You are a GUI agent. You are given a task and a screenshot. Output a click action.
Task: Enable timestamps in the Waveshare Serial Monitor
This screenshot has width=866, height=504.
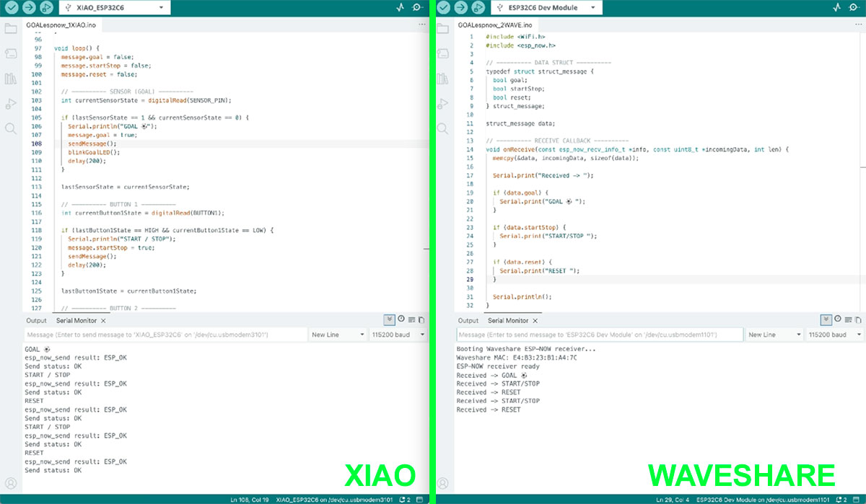pyautogui.click(x=836, y=319)
